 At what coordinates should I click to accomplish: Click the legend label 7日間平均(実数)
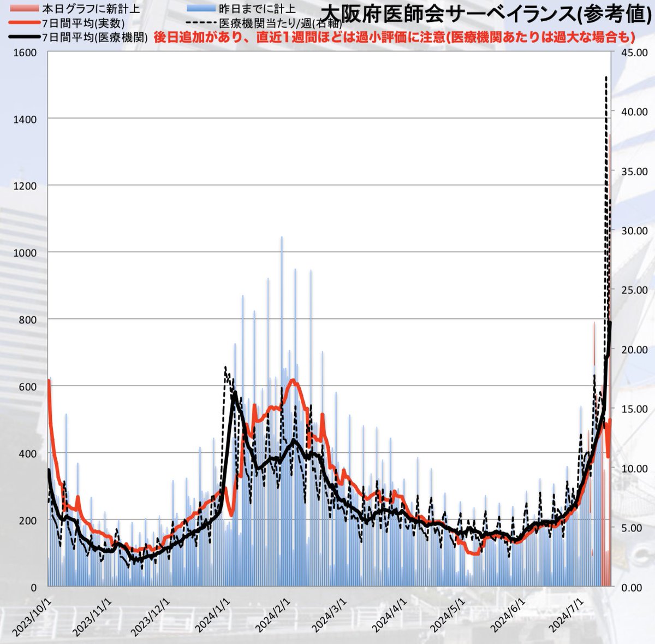point(84,23)
